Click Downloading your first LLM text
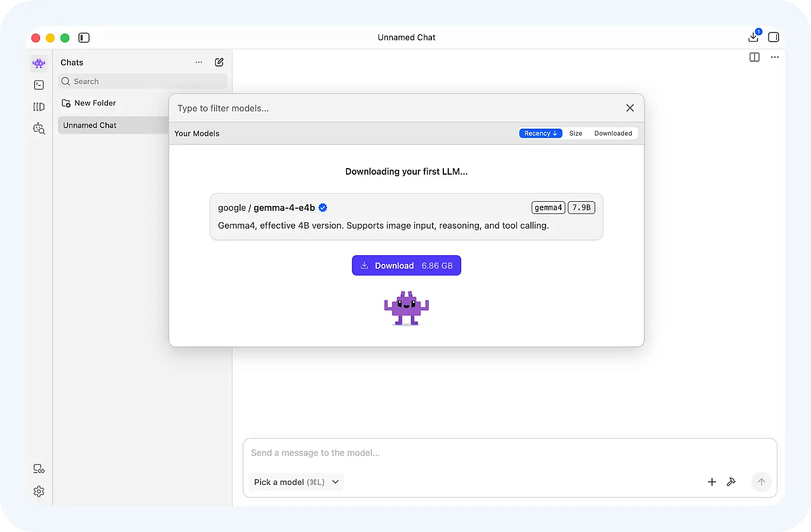Screen dimensions: 811x532 [x=407, y=171]
